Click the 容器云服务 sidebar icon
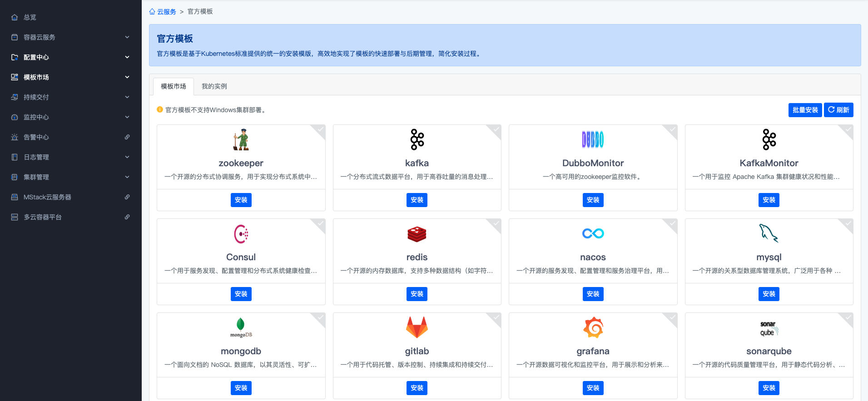Screen dimensions: 868x401 coord(15,37)
